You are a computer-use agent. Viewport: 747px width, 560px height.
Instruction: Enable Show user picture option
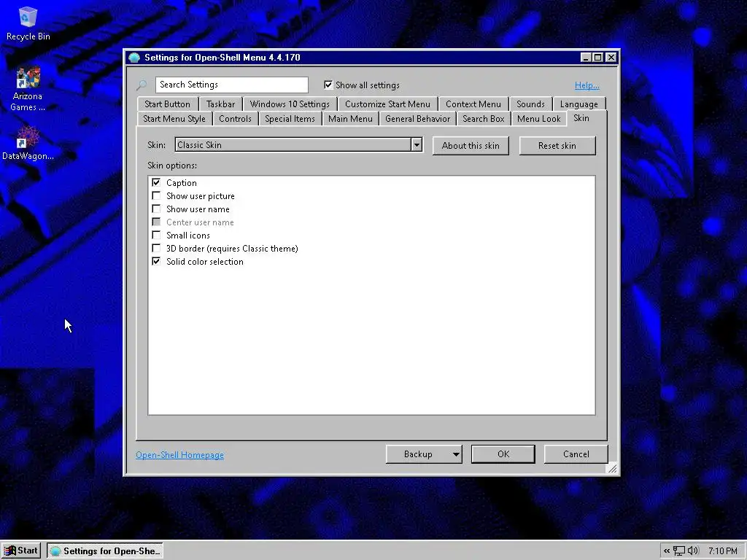click(x=156, y=195)
